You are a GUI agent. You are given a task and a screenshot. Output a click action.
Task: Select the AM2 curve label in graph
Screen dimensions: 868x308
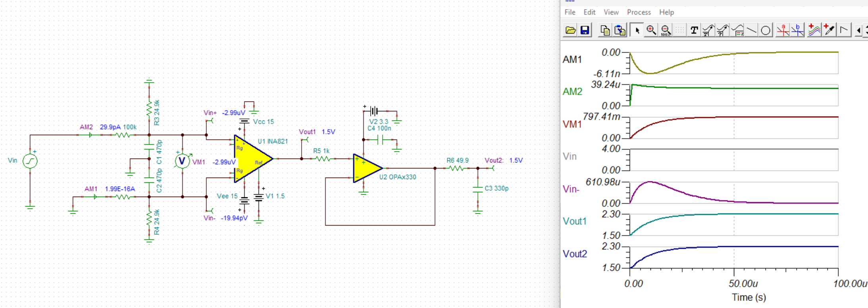[572, 92]
